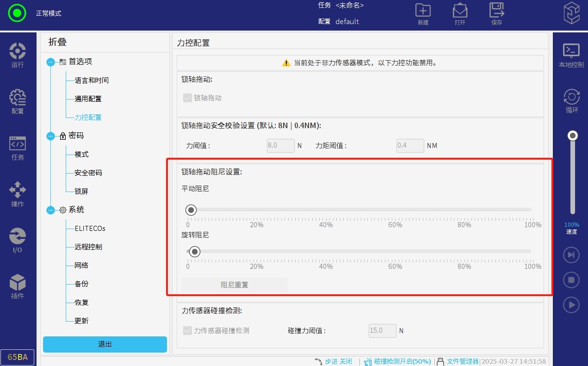This screenshot has width=588, height=366.
Task: Toggle the 锁轴拖动 checkbox
Action: click(x=187, y=98)
